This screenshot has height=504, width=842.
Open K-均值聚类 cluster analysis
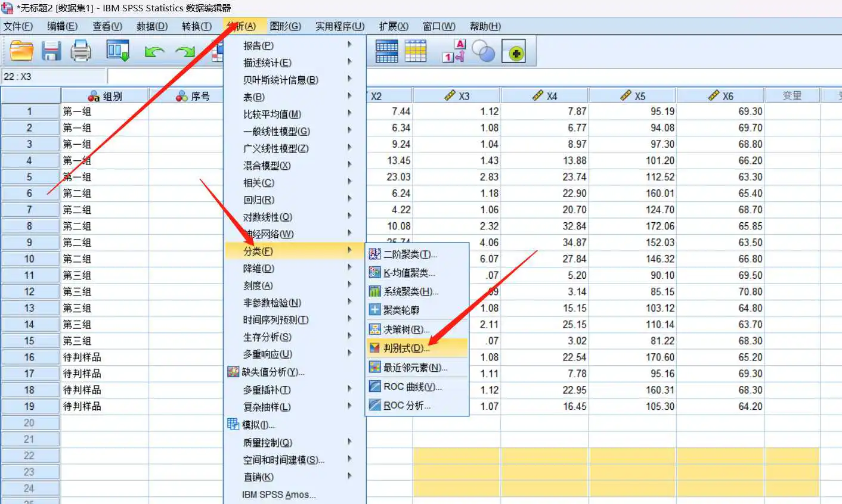(408, 273)
